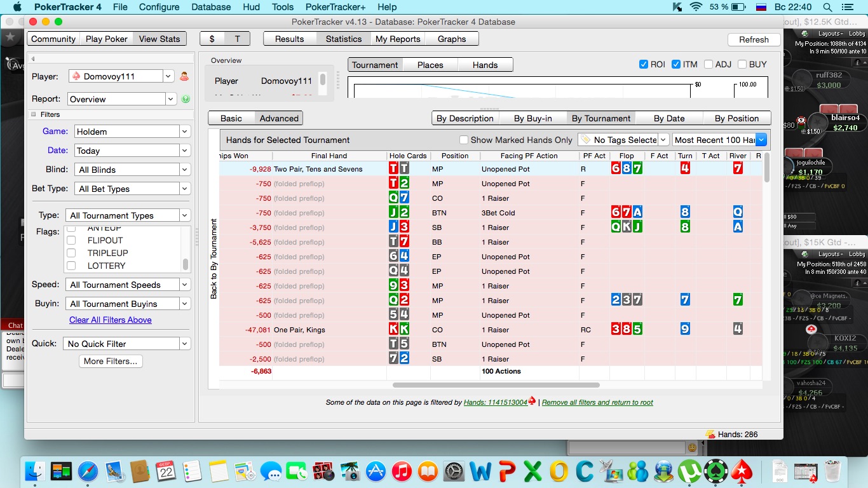Screen dimensions: 868x488
Task: Open Mission Control from the Dock
Action: point(62,471)
